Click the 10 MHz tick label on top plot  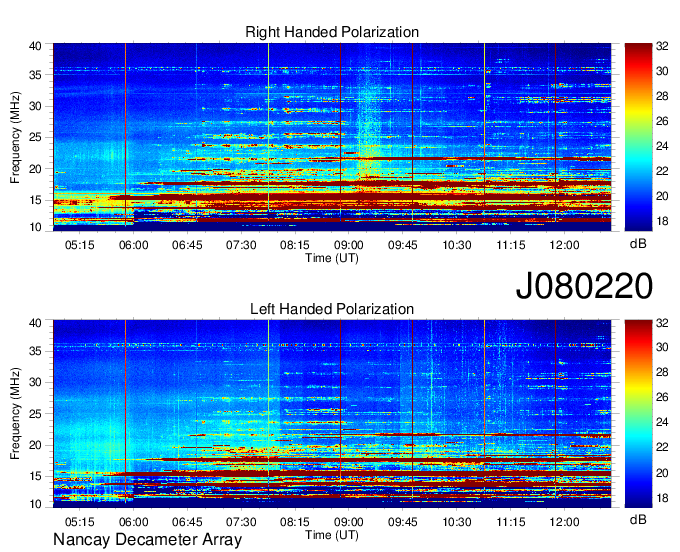tap(36, 227)
